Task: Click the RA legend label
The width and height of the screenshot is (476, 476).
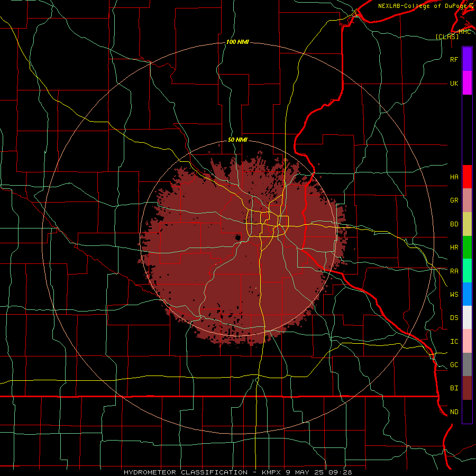Action: pos(454,271)
